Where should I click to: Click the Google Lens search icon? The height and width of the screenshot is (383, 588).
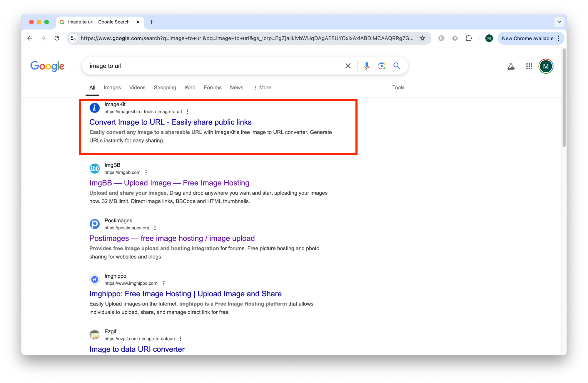[381, 66]
